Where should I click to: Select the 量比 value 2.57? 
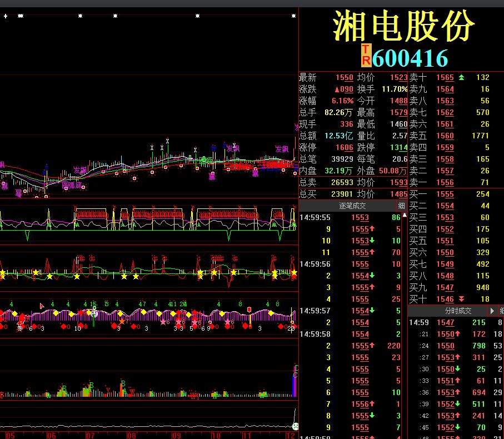(400, 136)
